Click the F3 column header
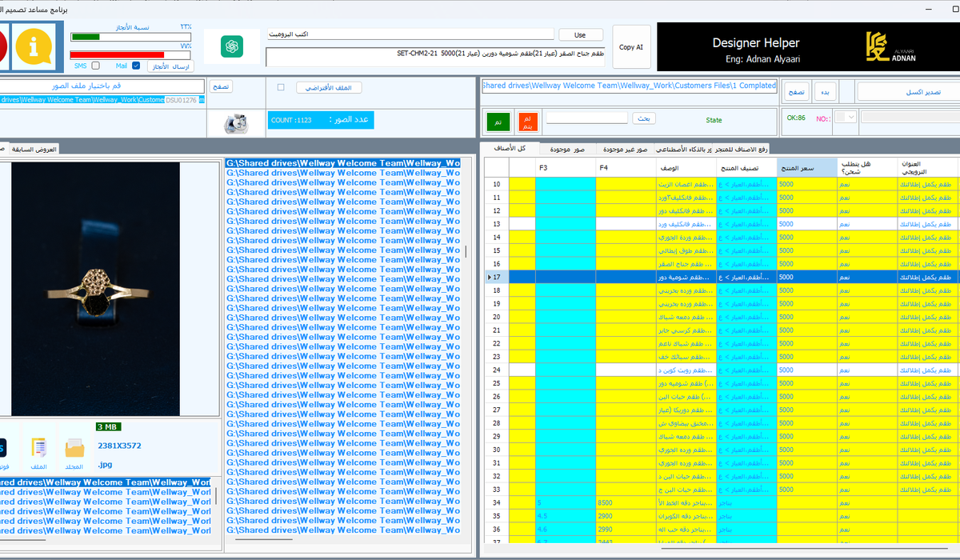This screenshot has height=560, width=960. [x=566, y=168]
